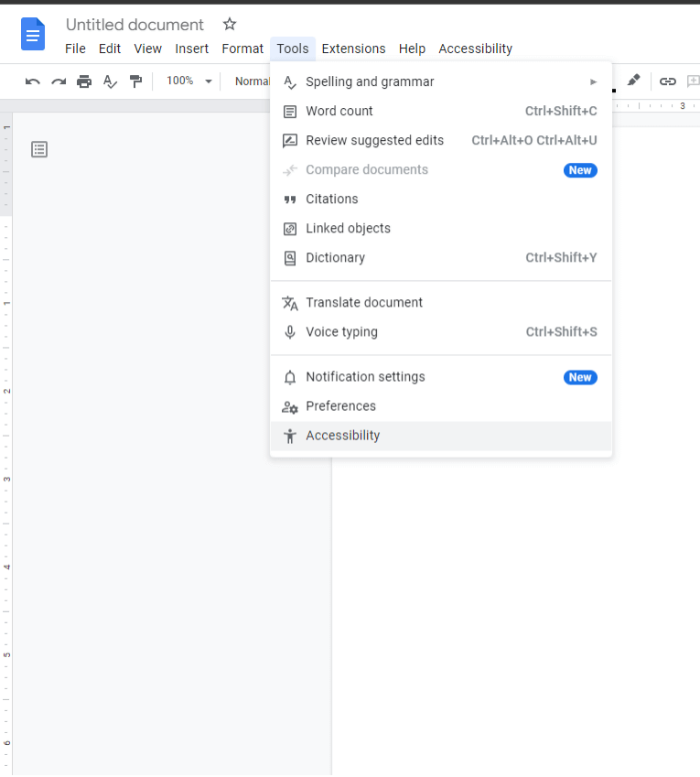Click the Spelling and grammar icon
700x777 pixels.
coord(290,82)
